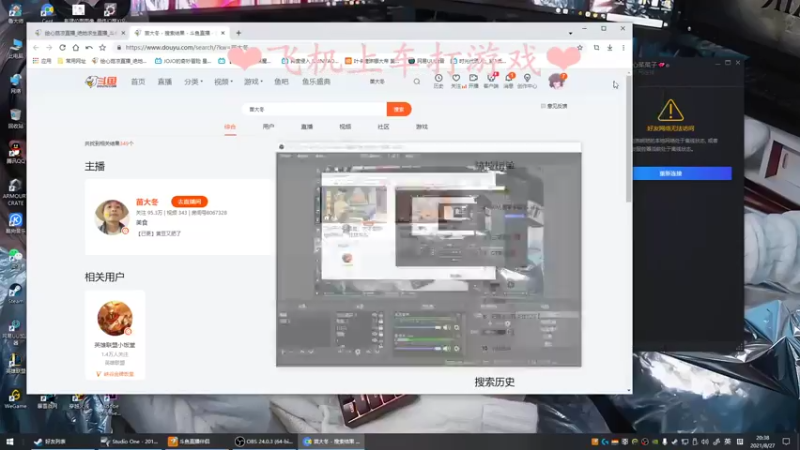Expand the 视频 dropdown in site header
The width and height of the screenshot is (800, 450).
tap(223, 82)
